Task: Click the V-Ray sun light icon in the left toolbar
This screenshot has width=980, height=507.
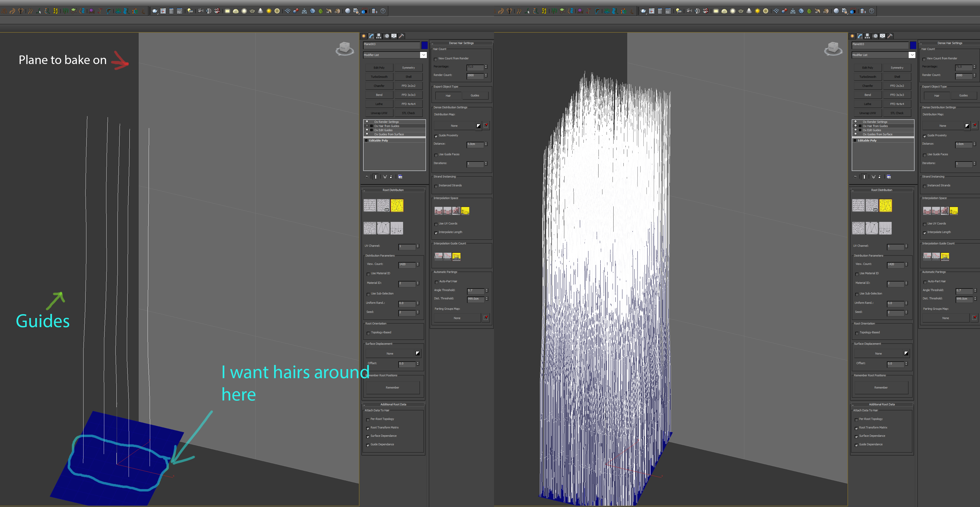Action: click(269, 11)
